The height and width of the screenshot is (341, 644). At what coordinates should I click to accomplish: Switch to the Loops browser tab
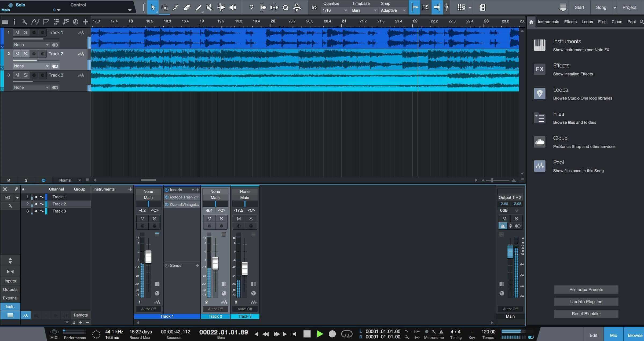click(587, 22)
